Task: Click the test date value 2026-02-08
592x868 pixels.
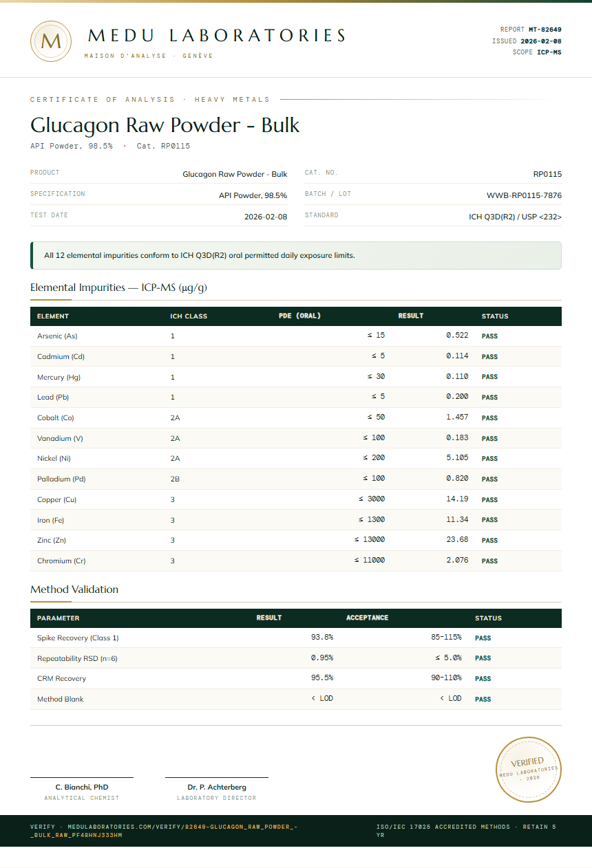Action: tap(266, 217)
